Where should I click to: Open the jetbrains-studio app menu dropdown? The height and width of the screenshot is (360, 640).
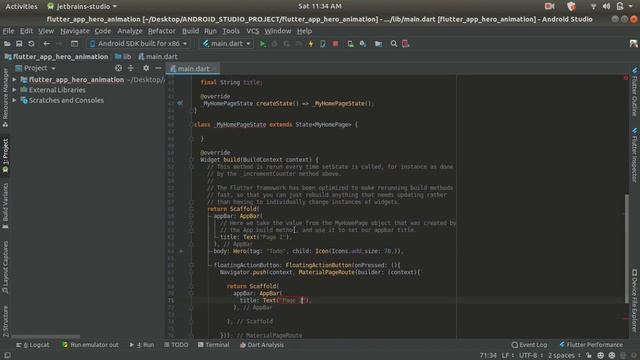[82, 6]
